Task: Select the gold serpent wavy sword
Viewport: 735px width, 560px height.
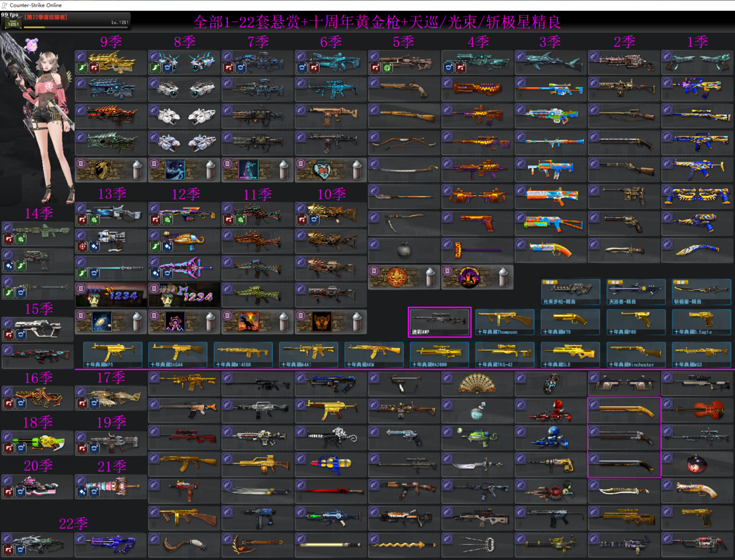Action: tap(403, 545)
